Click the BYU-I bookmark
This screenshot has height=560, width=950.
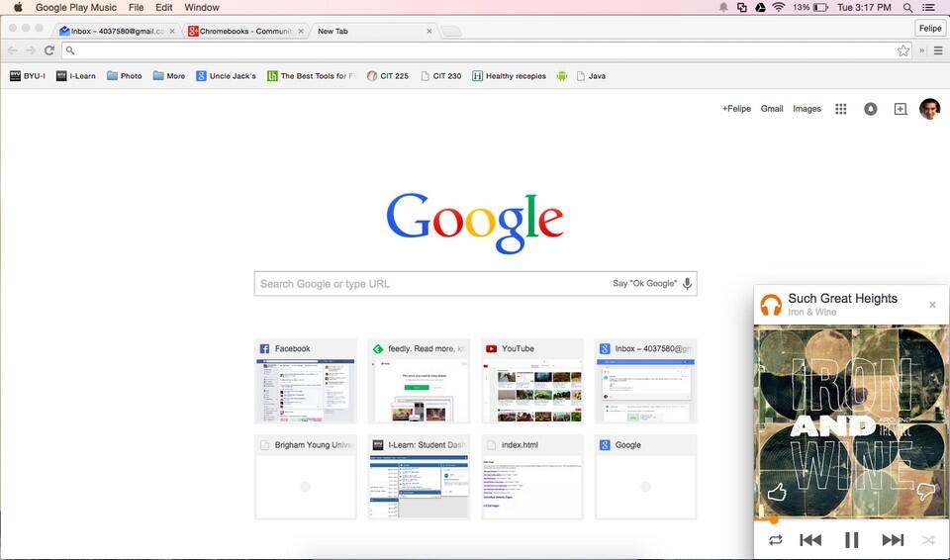pyautogui.click(x=28, y=76)
